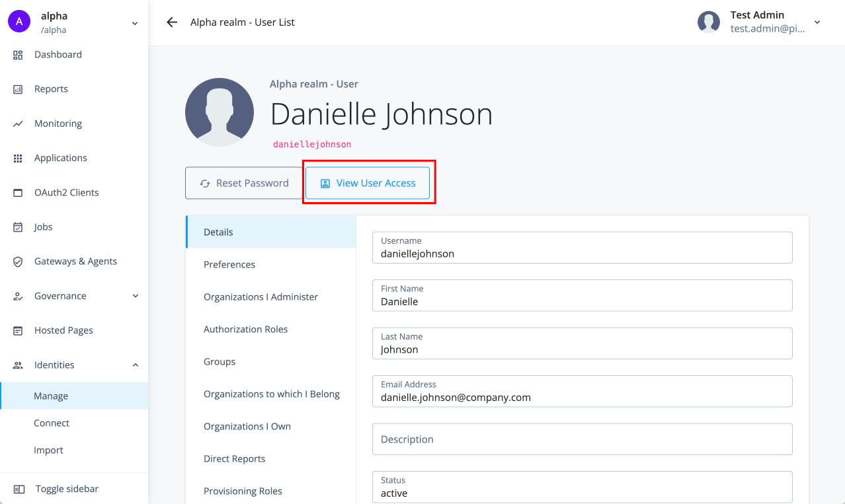Collapse the Identities menu section
This screenshot has height=504, width=845.
pos(135,365)
